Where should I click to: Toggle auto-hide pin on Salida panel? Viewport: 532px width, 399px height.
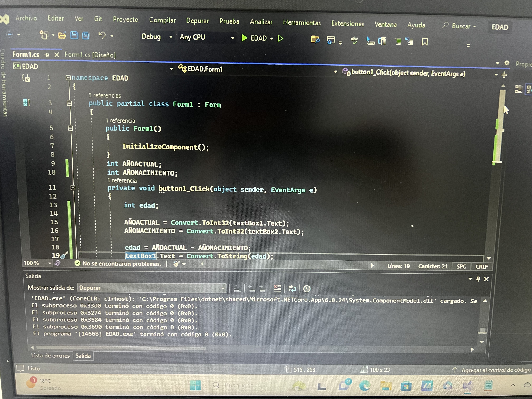click(478, 279)
